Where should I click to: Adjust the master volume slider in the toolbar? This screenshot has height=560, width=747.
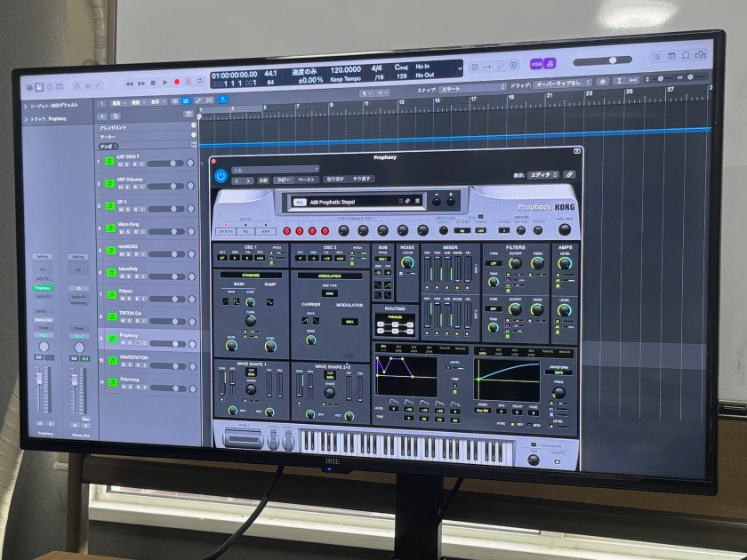[603, 60]
